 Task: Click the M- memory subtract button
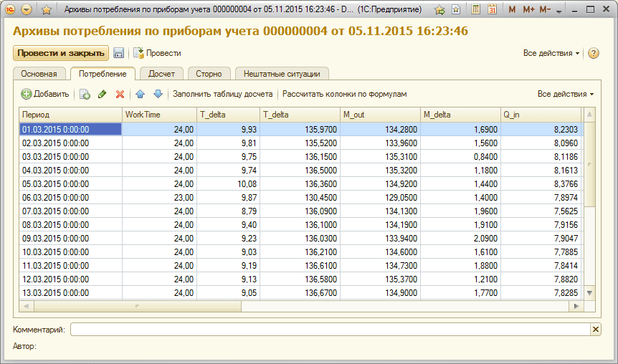pos(545,9)
